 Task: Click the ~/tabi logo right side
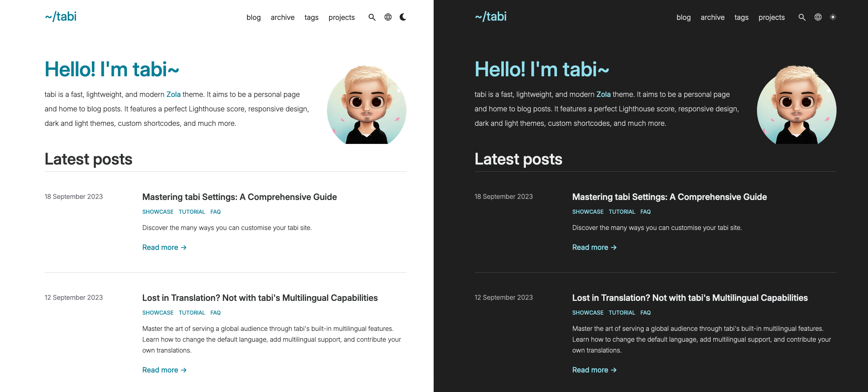tap(490, 16)
